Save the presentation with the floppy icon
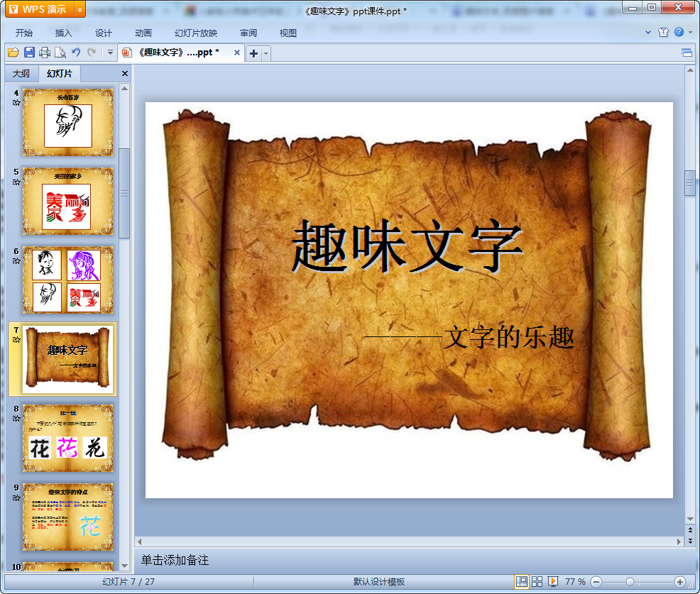Screen dimensions: 700x594 [30, 53]
